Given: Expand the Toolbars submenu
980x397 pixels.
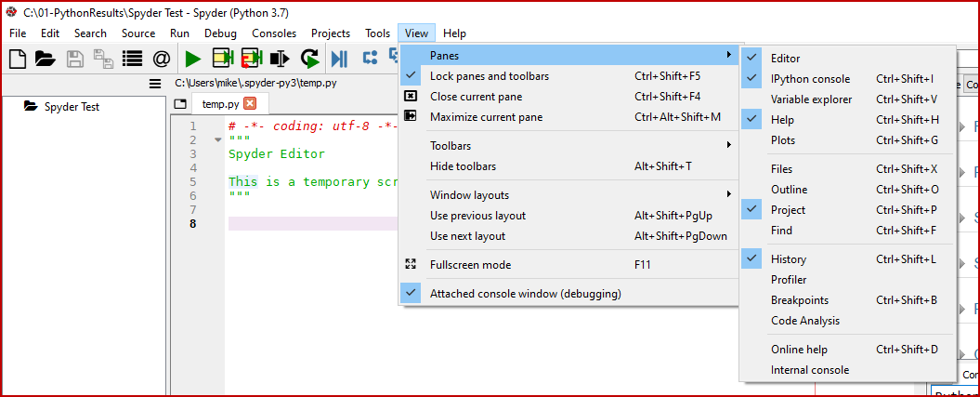Looking at the screenshot, I should 568,146.
